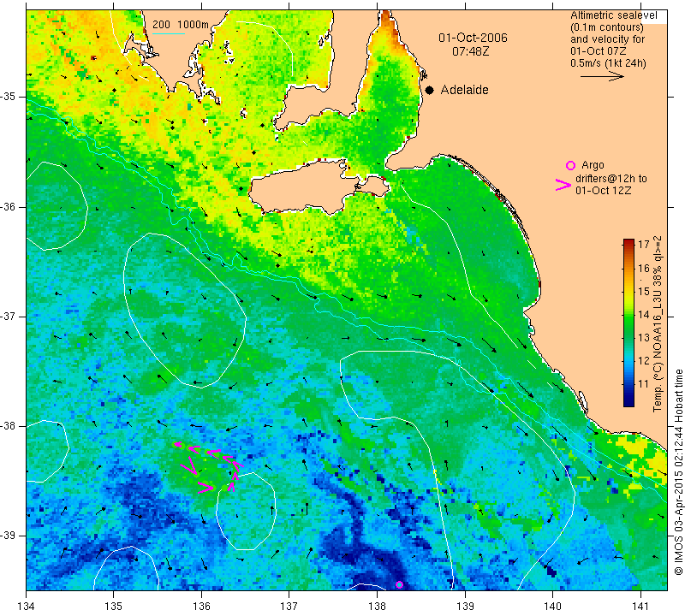Image resolution: width=685 pixels, height=616 pixels.
Task: Click the 'Argo' legend label
Action: point(593,165)
